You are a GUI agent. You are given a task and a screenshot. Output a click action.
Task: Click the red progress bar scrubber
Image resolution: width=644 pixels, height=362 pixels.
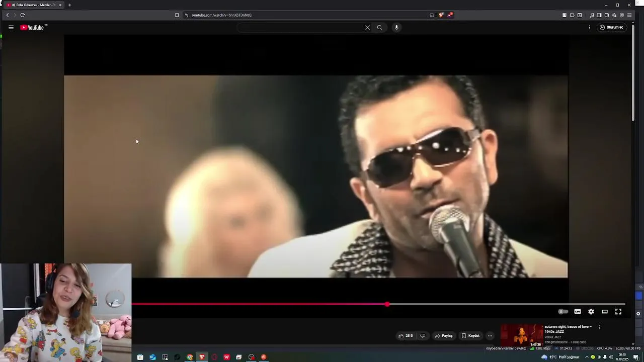coord(387,304)
